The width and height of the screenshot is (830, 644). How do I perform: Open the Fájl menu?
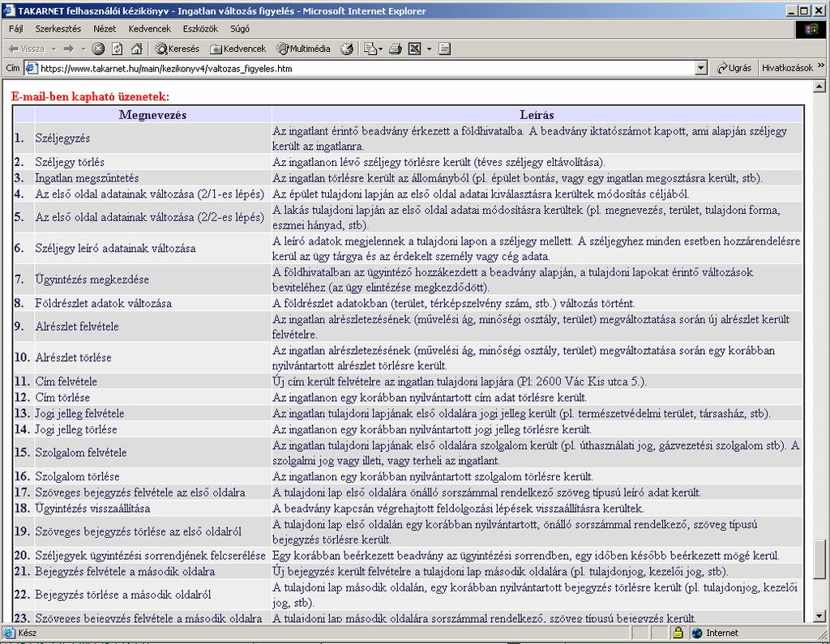[x=16, y=29]
